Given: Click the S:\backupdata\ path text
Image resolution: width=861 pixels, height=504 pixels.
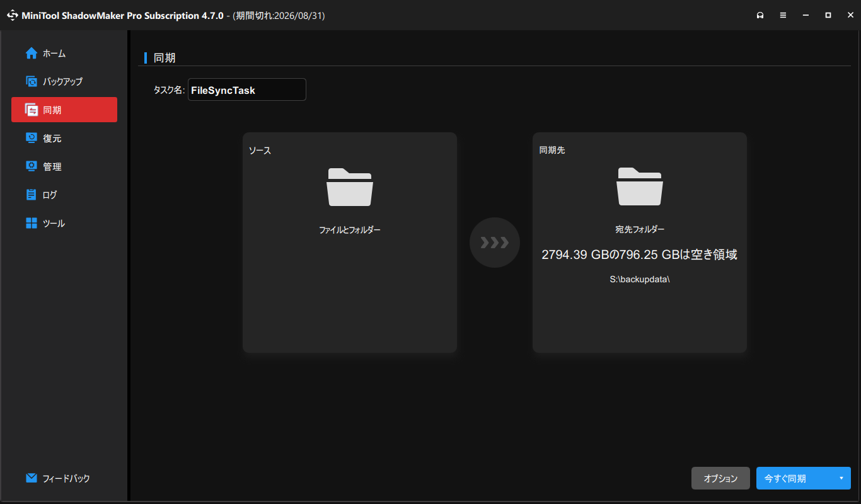Looking at the screenshot, I should [x=640, y=278].
